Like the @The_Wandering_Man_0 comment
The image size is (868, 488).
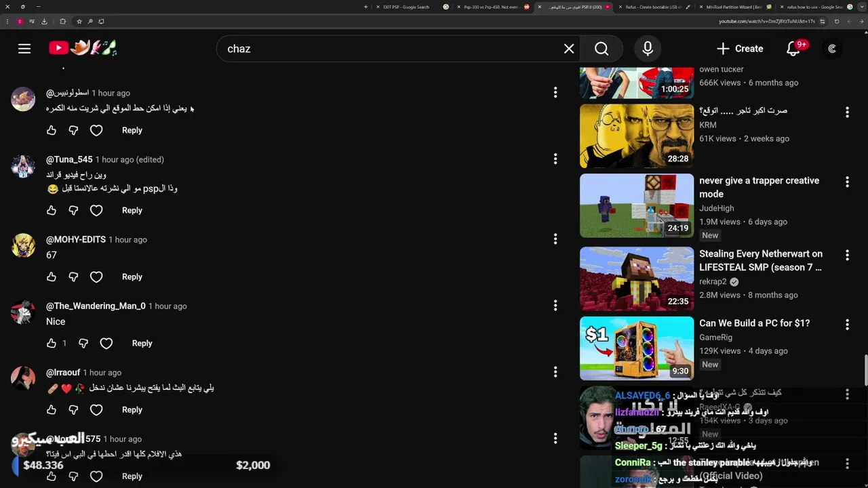[x=52, y=343]
